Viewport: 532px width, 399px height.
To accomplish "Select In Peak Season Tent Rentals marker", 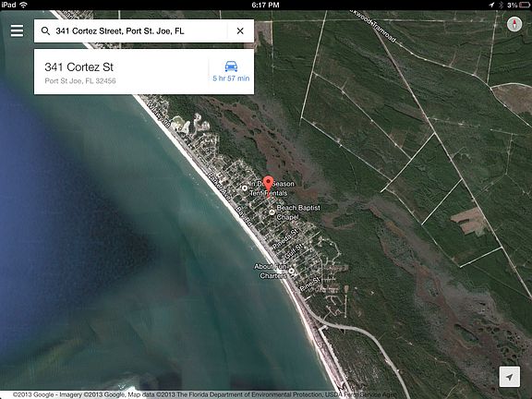I will (244, 187).
